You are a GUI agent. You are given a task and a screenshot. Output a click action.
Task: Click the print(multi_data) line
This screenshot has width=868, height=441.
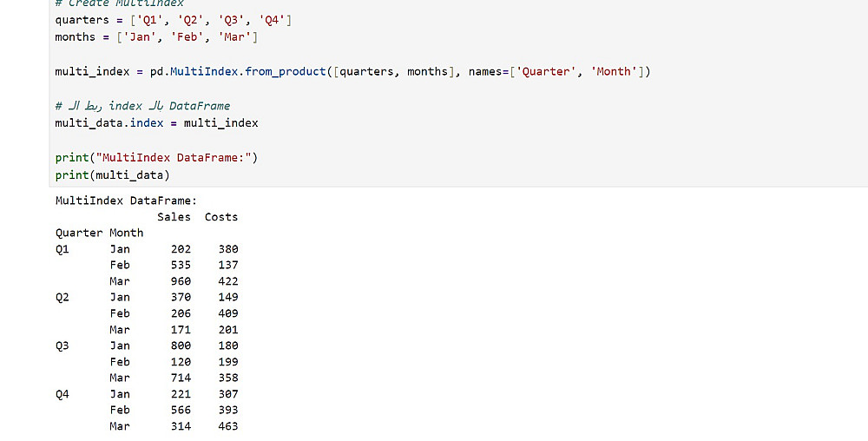coord(112,174)
